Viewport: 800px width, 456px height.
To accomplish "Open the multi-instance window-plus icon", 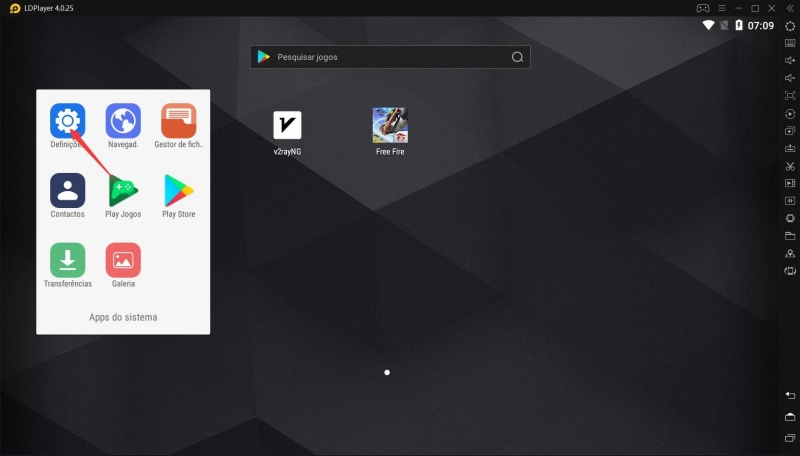I will [790, 131].
